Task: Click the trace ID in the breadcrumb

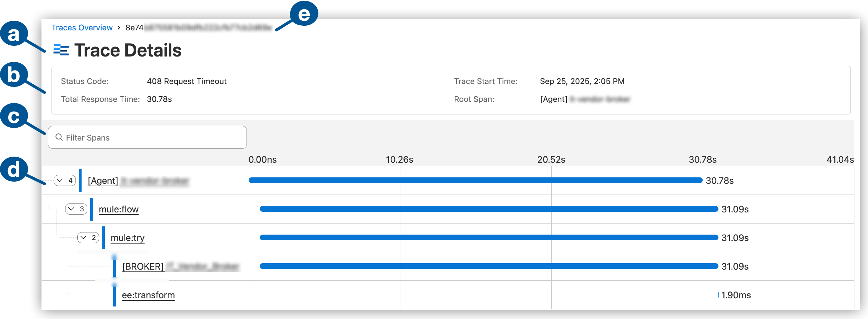Action: (x=199, y=28)
